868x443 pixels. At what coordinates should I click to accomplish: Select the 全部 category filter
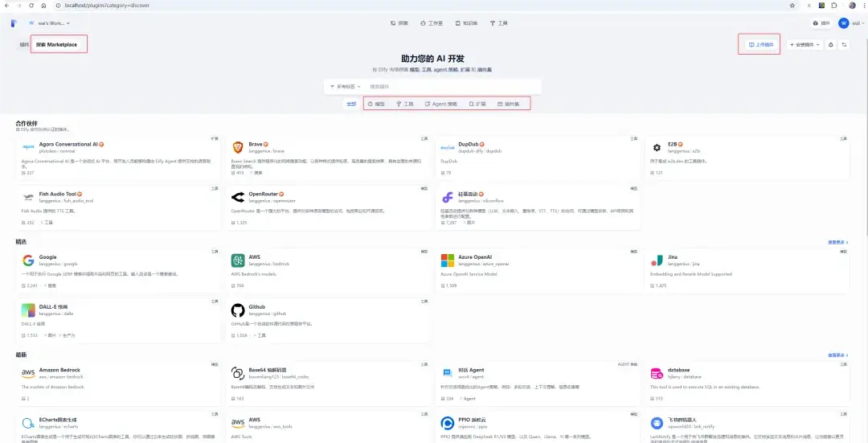(351, 104)
